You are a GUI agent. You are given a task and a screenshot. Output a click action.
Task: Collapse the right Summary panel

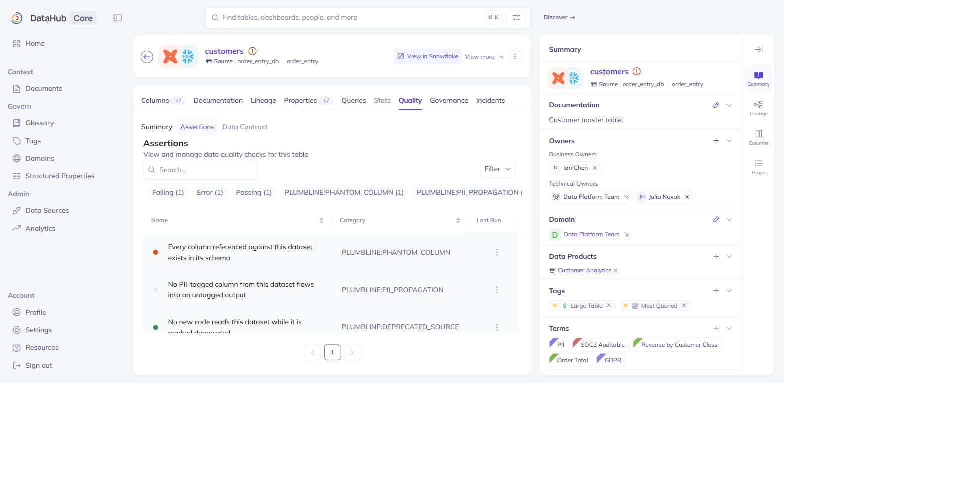pyautogui.click(x=758, y=50)
